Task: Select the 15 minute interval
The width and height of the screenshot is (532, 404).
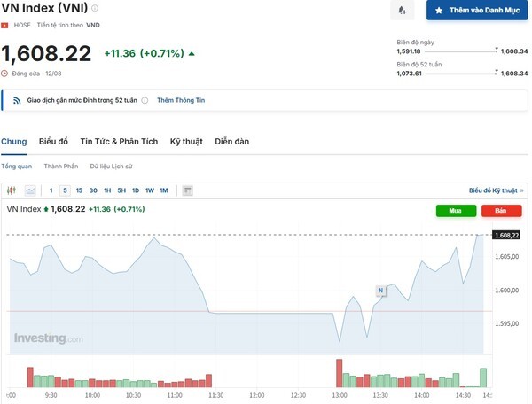Action: (79, 190)
